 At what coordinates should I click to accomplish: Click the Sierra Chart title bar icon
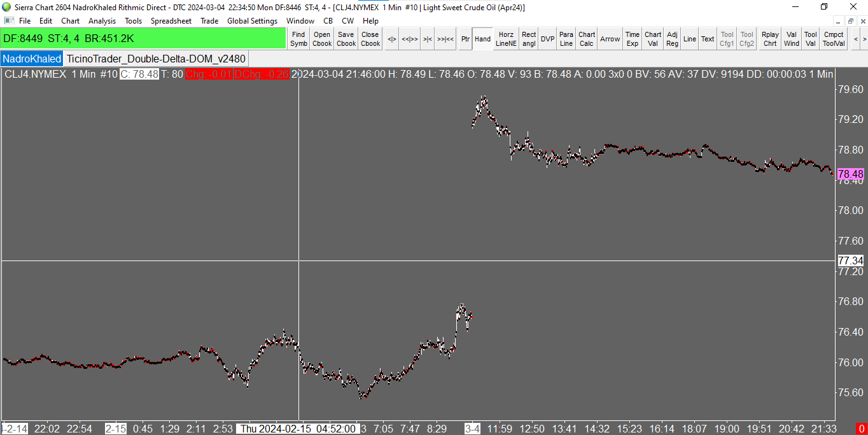click(6, 6)
